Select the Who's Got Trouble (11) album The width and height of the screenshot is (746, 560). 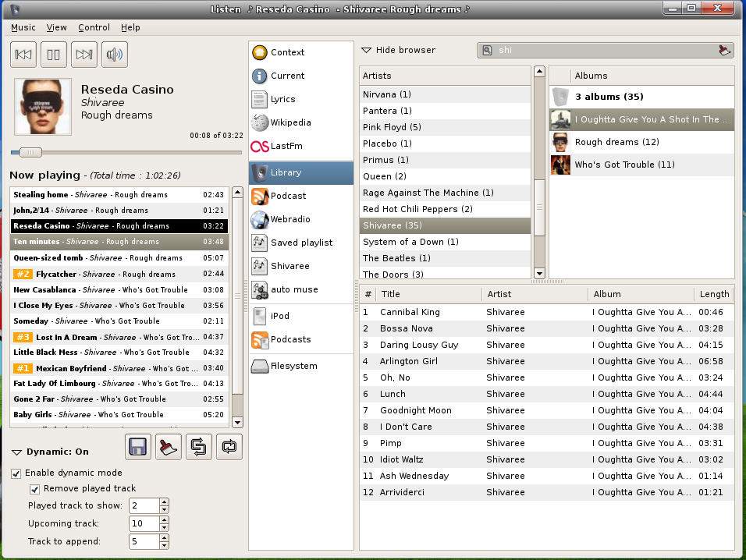[x=641, y=165]
